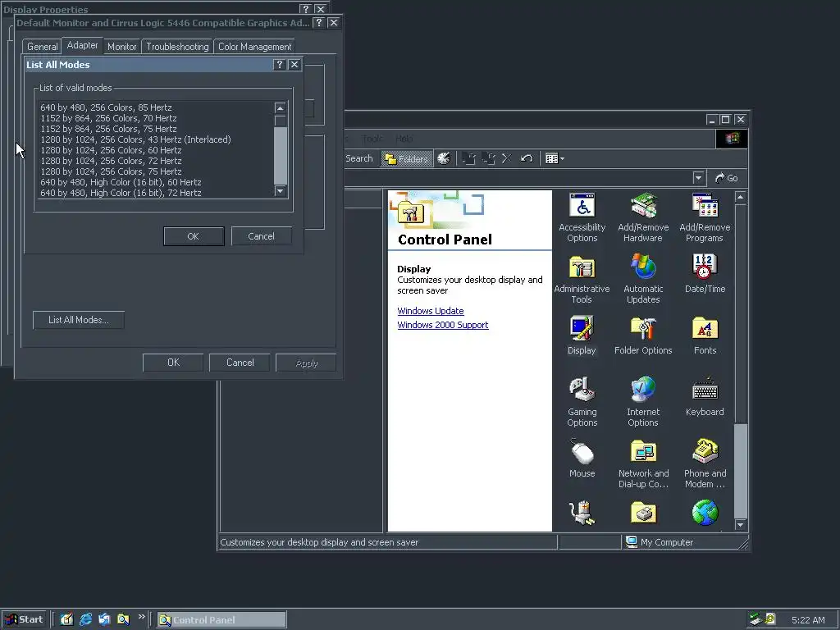Switch to the Adapter tab

point(82,46)
